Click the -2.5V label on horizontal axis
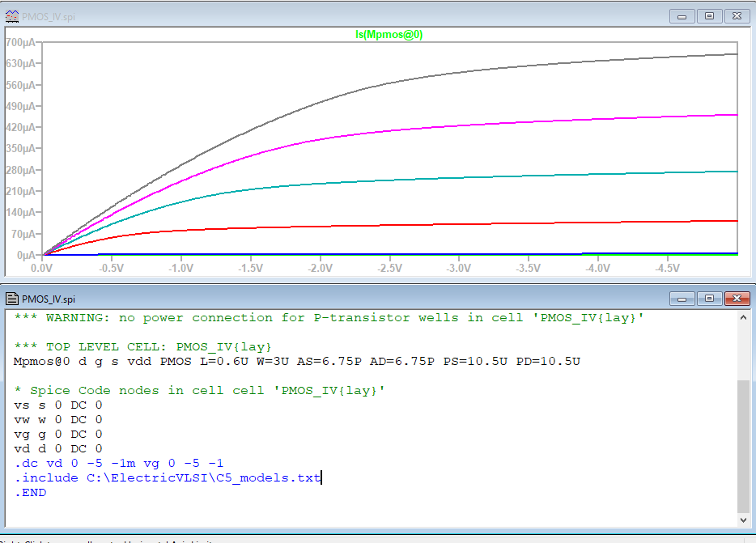Image resolution: width=756 pixels, height=543 pixels. click(389, 267)
